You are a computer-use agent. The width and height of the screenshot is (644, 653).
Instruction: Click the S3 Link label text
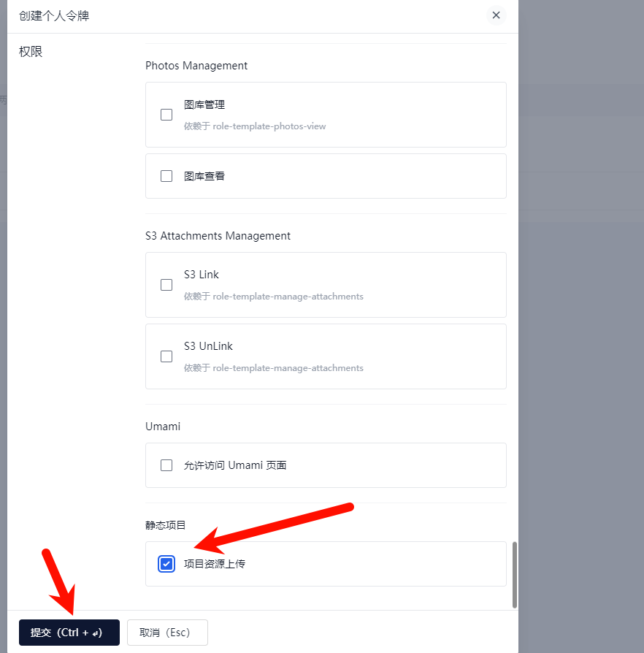tap(202, 275)
